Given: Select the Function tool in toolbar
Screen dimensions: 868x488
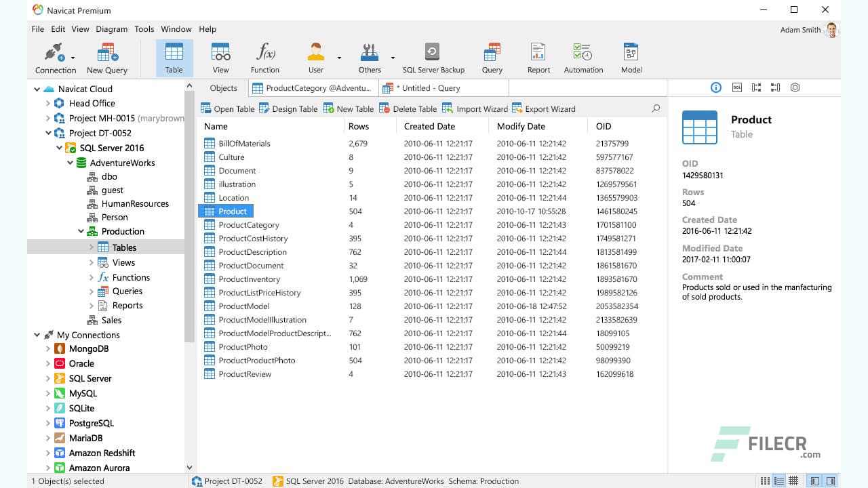Looking at the screenshot, I should tap(265, 57).
